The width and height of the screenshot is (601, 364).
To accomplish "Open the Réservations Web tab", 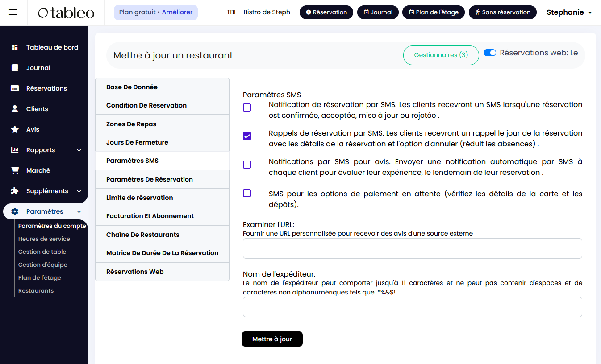I will 162,272.
